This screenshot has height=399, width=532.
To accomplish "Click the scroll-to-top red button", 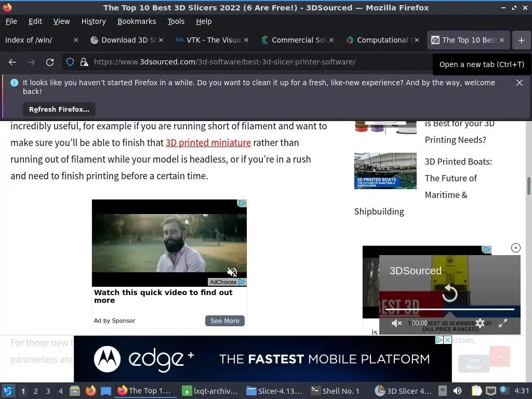I will pos(499,356).
